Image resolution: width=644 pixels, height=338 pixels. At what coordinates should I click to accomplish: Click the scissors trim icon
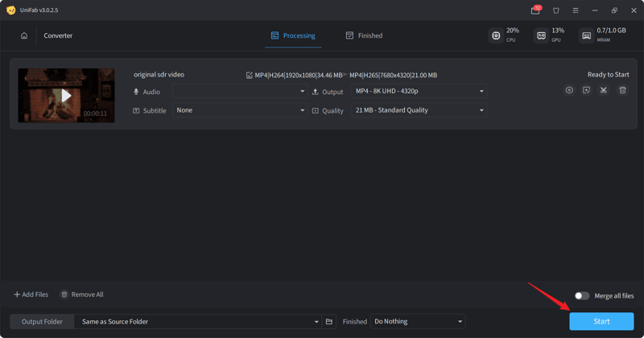point(604,90)
